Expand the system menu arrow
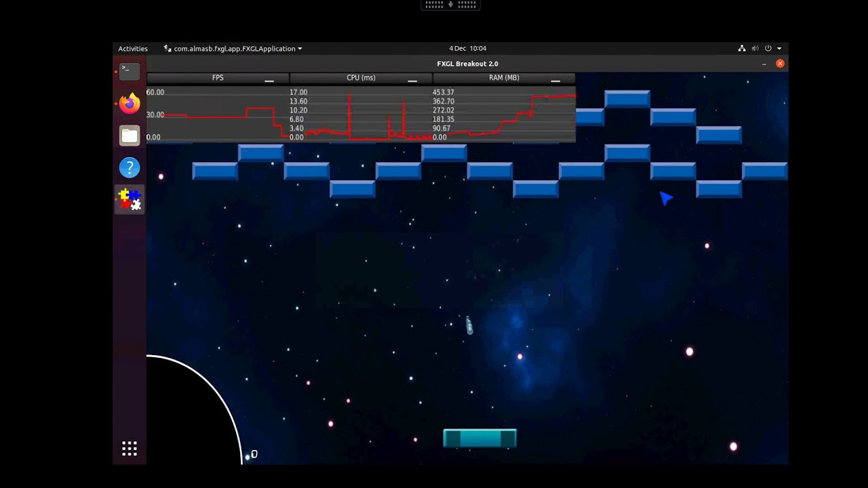The image size is (868, 488). (779, 49)
